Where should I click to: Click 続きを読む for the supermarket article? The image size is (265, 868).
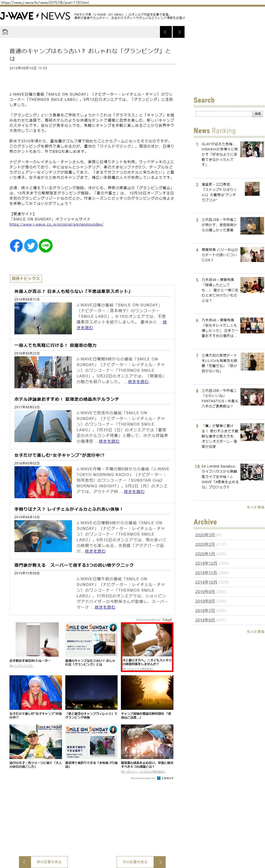(105, 607)
